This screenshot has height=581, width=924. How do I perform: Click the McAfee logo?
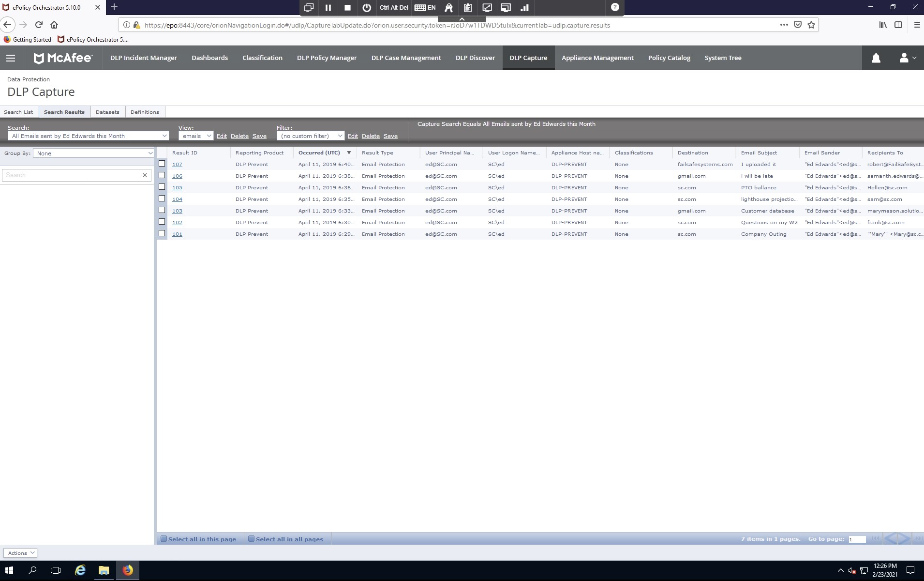click(x=63, y=58)
